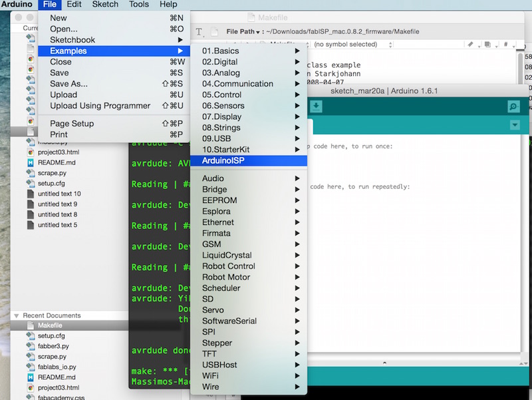This screenshot has height=400, width=532.
Task: Open the '(no symbol selected)' symbol popup
Action: point(346,45)
